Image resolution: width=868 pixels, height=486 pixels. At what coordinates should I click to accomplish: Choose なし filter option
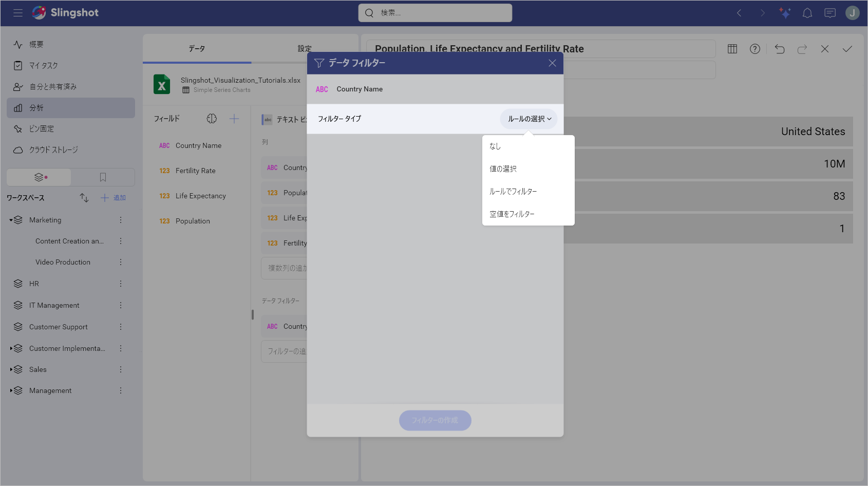(528, 146)
